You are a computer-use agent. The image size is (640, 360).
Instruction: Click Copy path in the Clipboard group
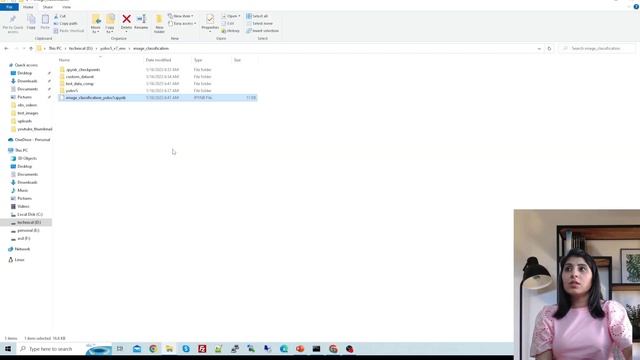pos(65,24)
